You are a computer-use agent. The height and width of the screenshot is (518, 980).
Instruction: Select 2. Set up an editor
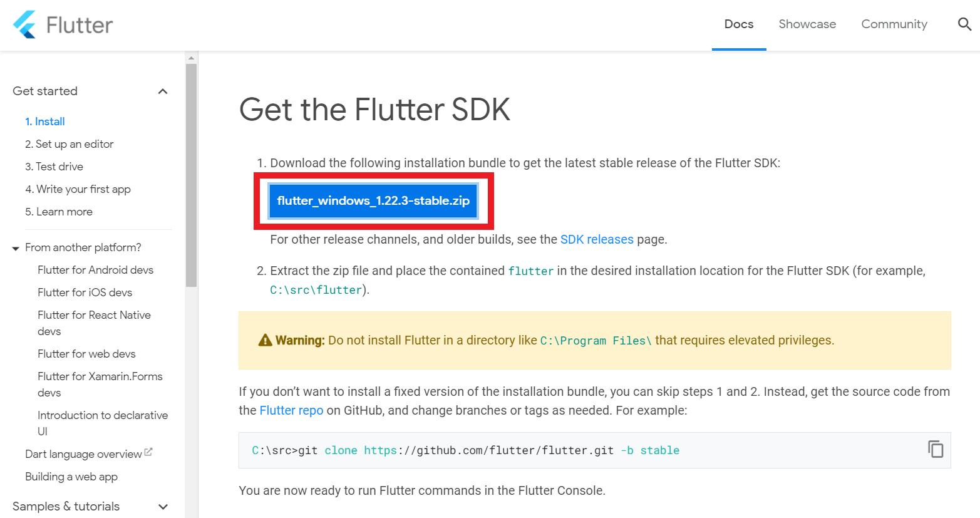coord(70,144)
